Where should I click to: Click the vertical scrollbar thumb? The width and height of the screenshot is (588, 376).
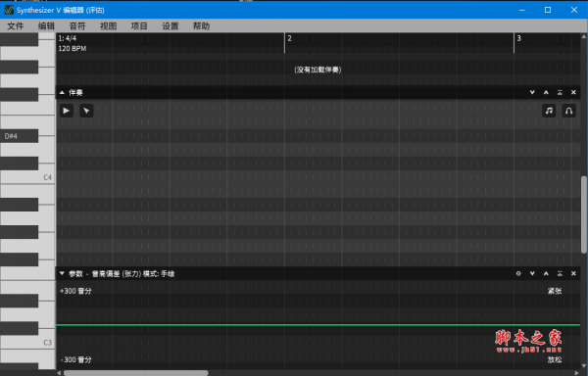[x=584, y=214]
